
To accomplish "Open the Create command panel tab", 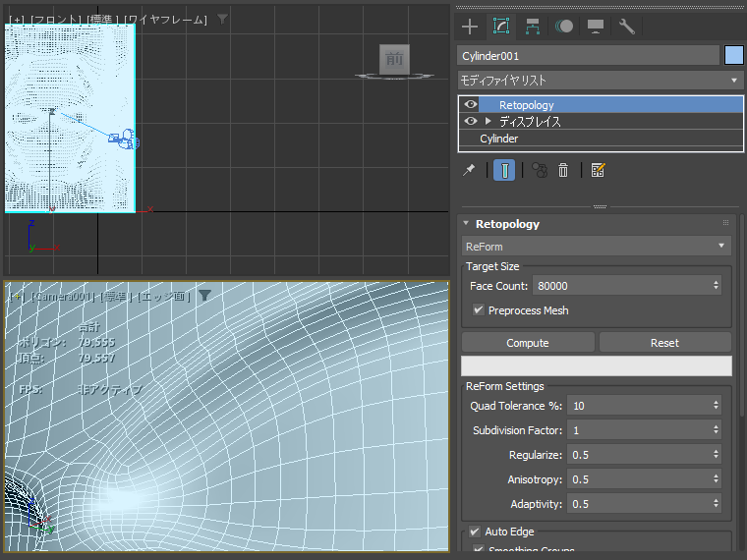I will coord(470,27).
